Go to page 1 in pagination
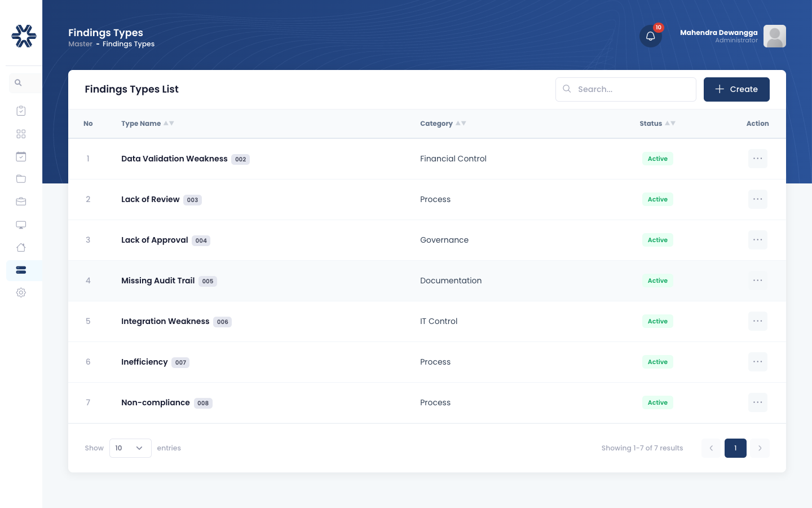This screenshot has height=508, width=812. point(735,448)
